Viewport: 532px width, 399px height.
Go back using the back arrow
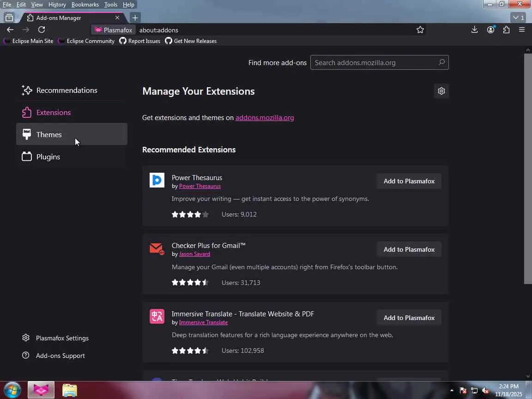coord(10,30)
